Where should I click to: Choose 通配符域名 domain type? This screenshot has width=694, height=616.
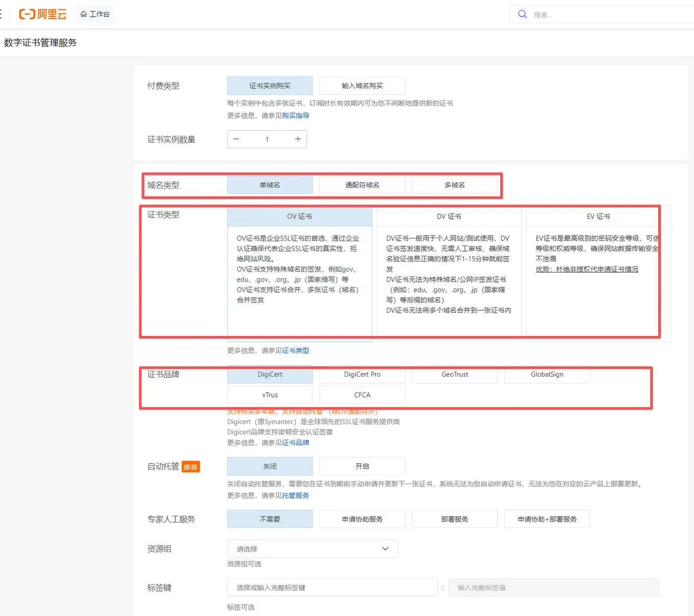coord(362,185)
